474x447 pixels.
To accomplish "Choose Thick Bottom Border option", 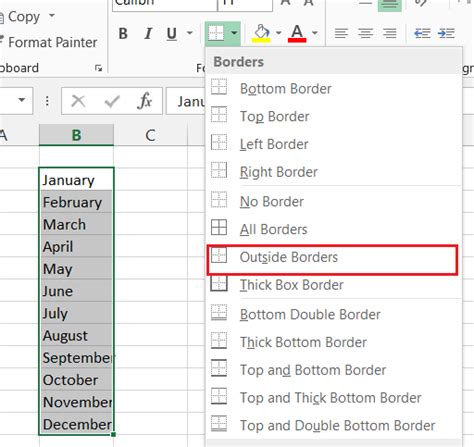I will [x=334, y=342].
